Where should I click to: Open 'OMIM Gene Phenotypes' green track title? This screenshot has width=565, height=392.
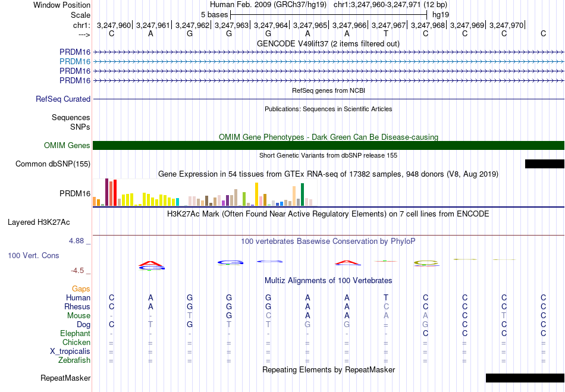[329, 137]
